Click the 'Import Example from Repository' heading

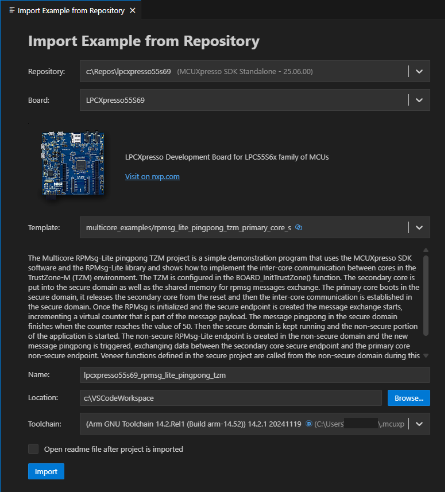(x=144, y=41)
